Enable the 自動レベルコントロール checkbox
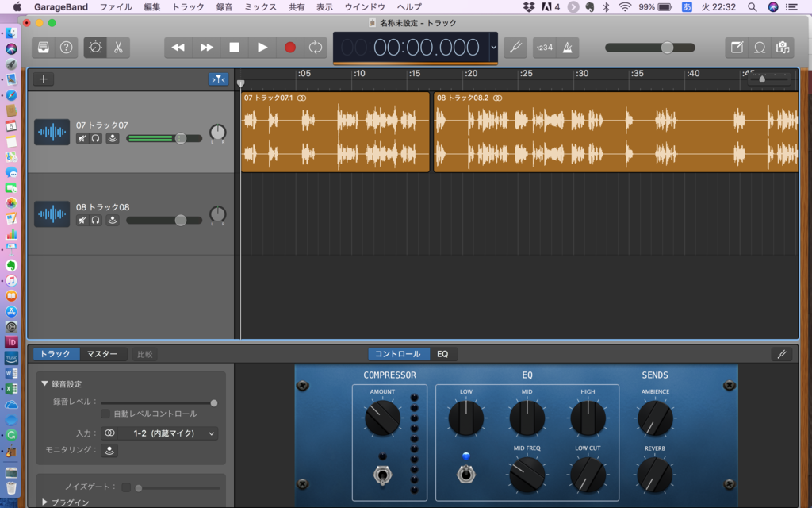 pyautogui.click(x=105, y=414)
